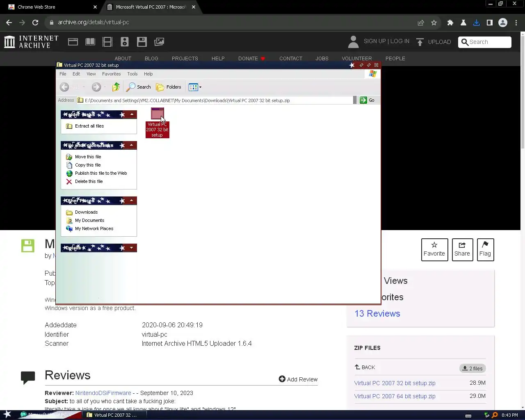The height and width of the screenshot is (420, 525).
Task: Click Extract all files
Action: [x=89, y=126]
